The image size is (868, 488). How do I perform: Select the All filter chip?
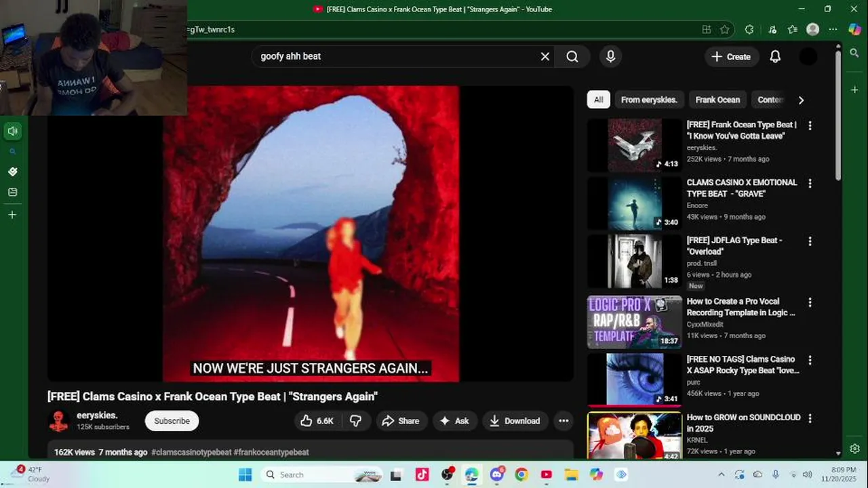(x=598, y=100)
